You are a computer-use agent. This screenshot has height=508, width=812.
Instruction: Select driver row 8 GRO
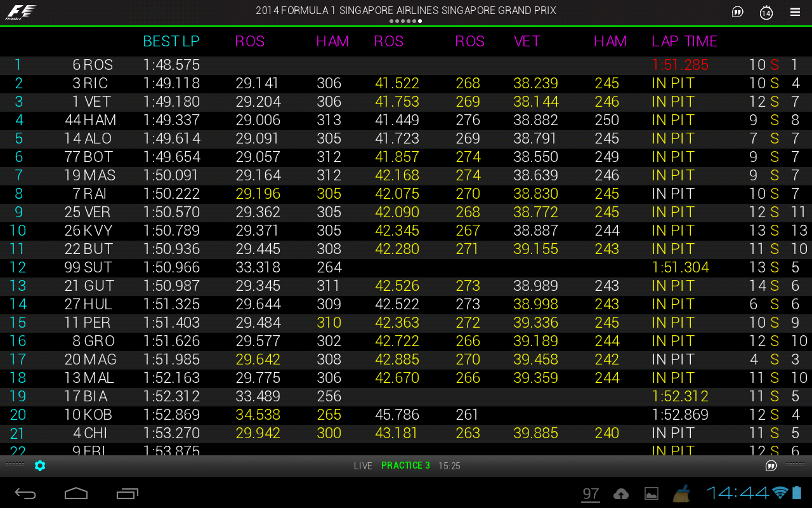coord(406,341)
